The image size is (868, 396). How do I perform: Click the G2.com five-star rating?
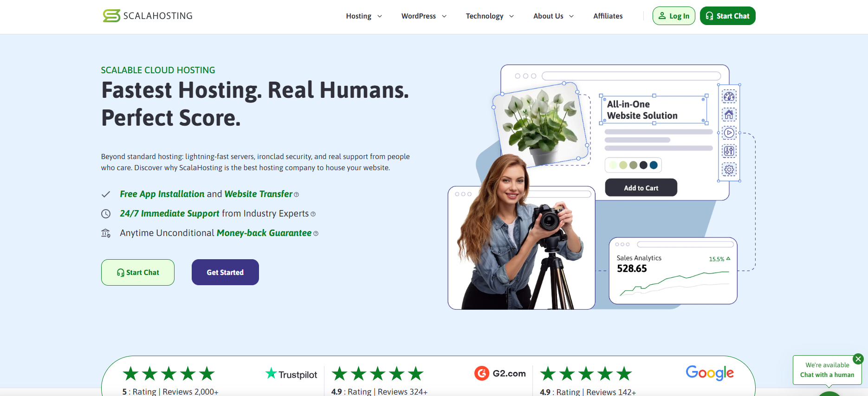377,374
